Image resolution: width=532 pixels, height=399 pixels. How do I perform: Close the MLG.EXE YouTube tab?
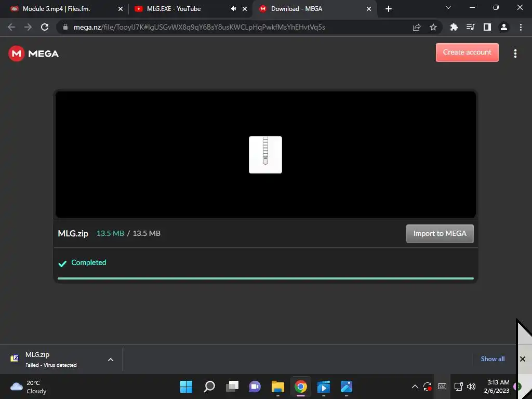coord(245,9)
